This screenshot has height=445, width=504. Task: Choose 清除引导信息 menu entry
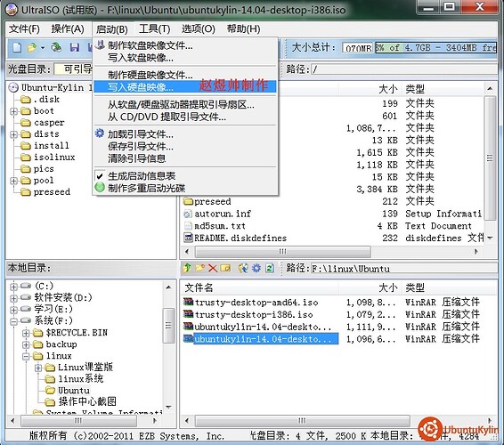tap(185, 158)
